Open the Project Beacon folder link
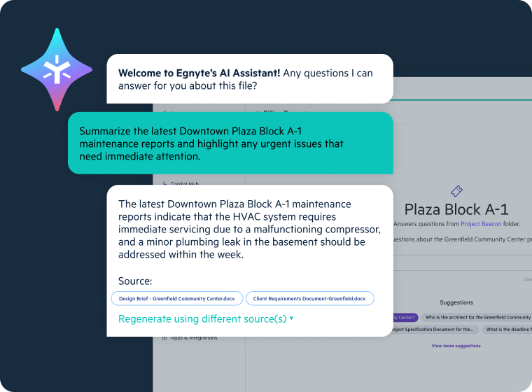 (481, 224)
